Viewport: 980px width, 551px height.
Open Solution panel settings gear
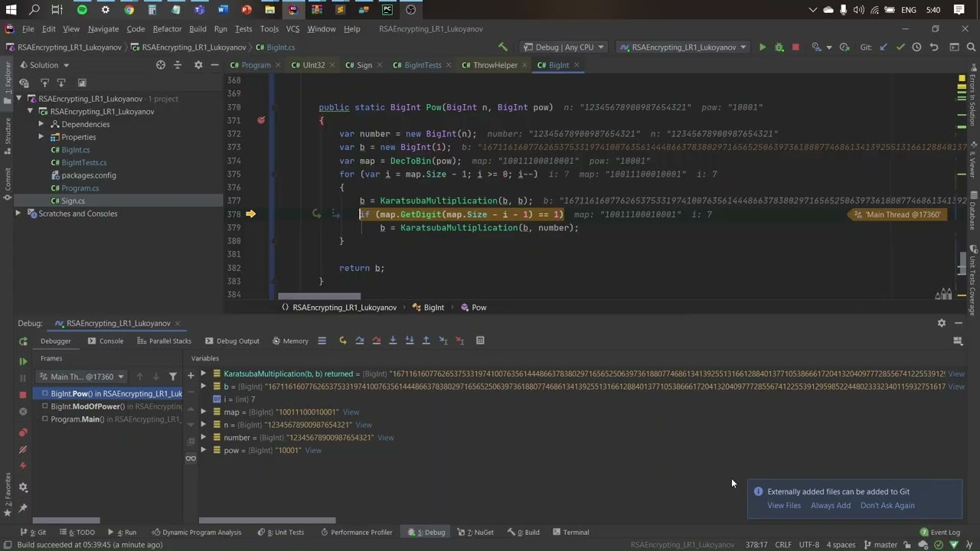pyautogui.click(x=198, y=65)
